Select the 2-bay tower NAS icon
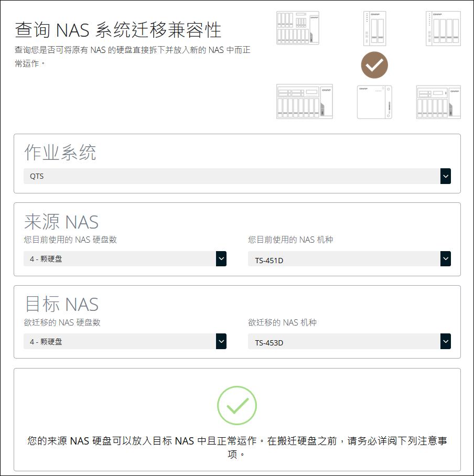The height and width of the screenshot is (476, 474). [374, 27]
